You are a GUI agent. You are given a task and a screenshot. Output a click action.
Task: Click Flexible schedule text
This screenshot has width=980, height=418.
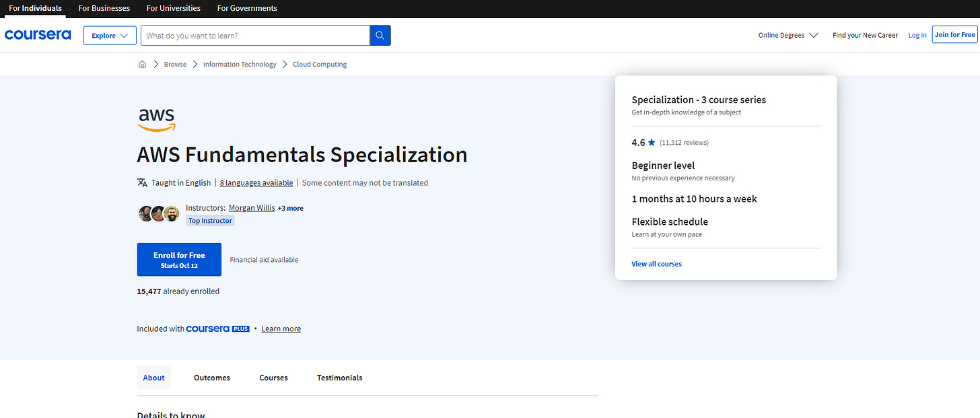pyautogui.click(x=670, y=221)
